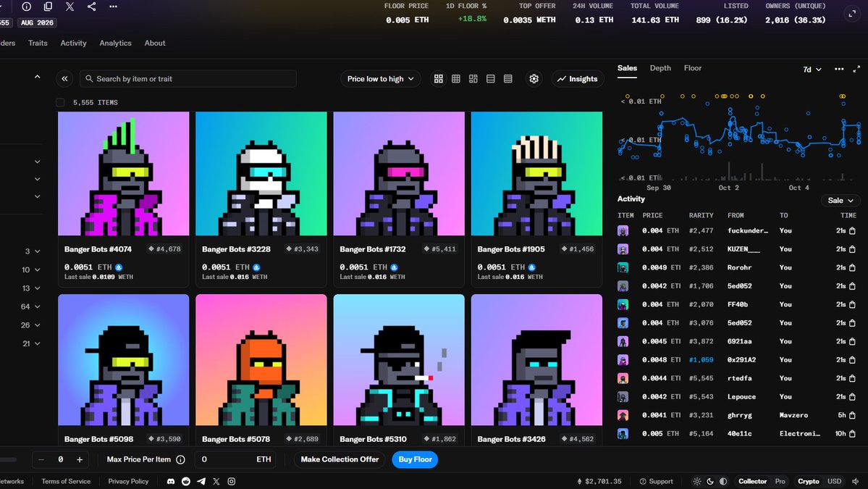The height and width of the screenshot is (489, 868).
Task: Open the About tab
Action: coord(154,43)
